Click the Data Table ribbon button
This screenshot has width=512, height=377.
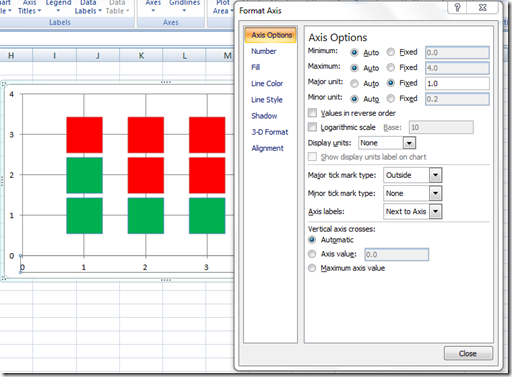117,7
